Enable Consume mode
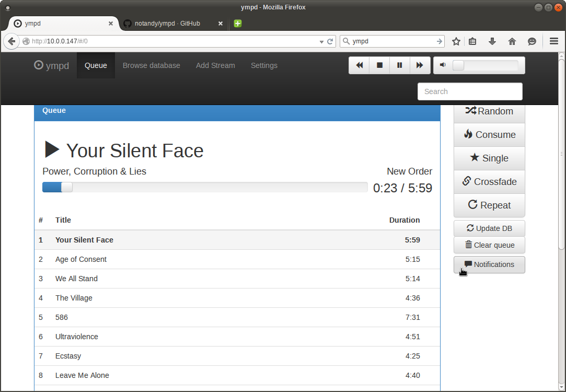Screen dimensions: 566x392 point(489,134)
